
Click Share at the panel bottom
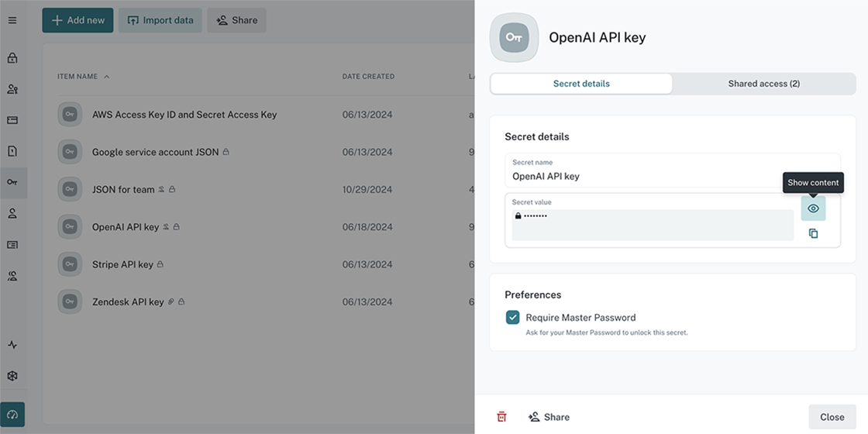pos(549,417)
